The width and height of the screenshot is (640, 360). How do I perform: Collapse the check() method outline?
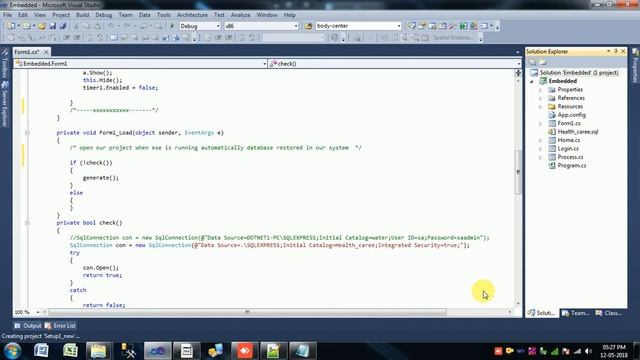[27, 222]
